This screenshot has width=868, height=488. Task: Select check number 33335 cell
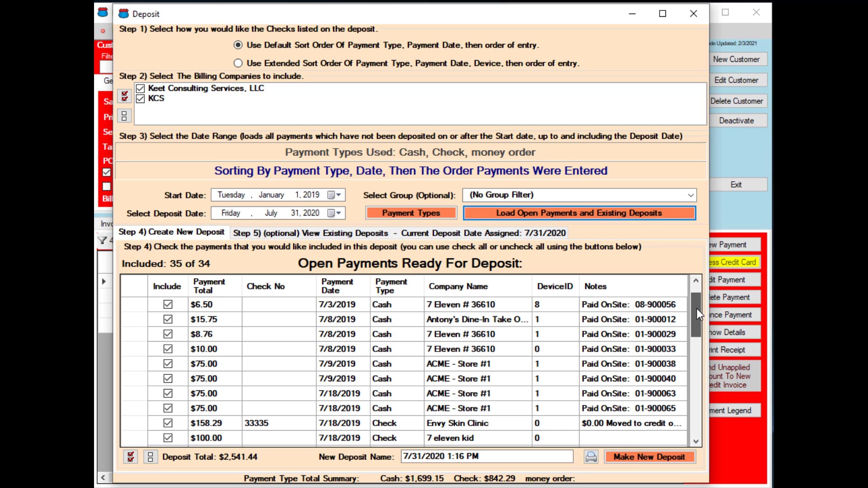[279, 423]
